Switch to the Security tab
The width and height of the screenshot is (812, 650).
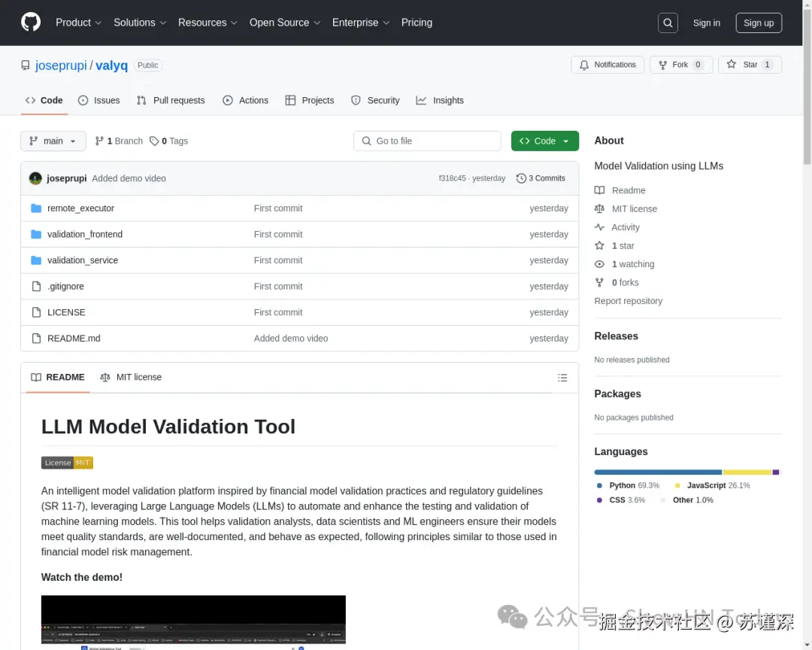(x=375, y=101)
